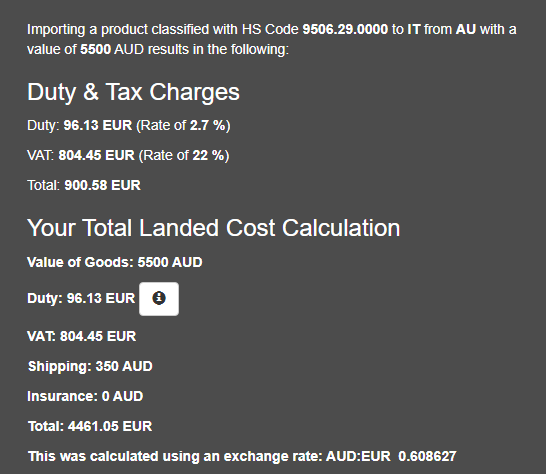The image size is (546, 474).
Task: Select the duty rate 2.7 % value
Action: [x=208, y=125]
